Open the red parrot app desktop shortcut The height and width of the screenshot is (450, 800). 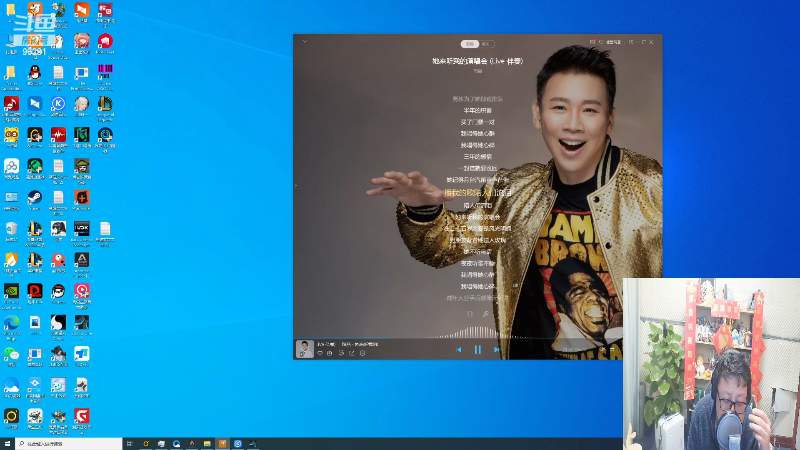pyautogui.click(x=58, y=262)
